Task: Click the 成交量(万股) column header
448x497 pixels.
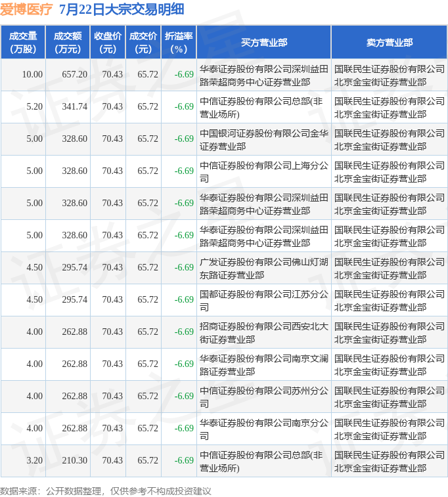Action: tap(23, 42)
